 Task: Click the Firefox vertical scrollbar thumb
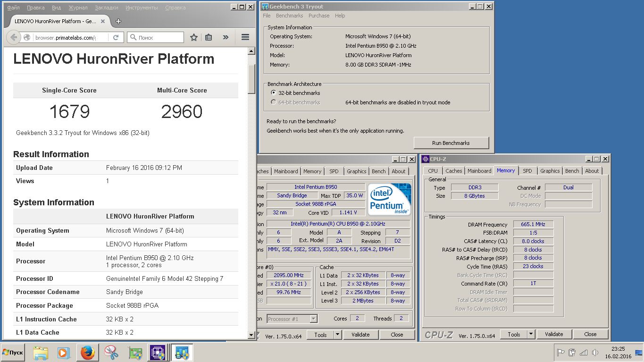(251, 79)
